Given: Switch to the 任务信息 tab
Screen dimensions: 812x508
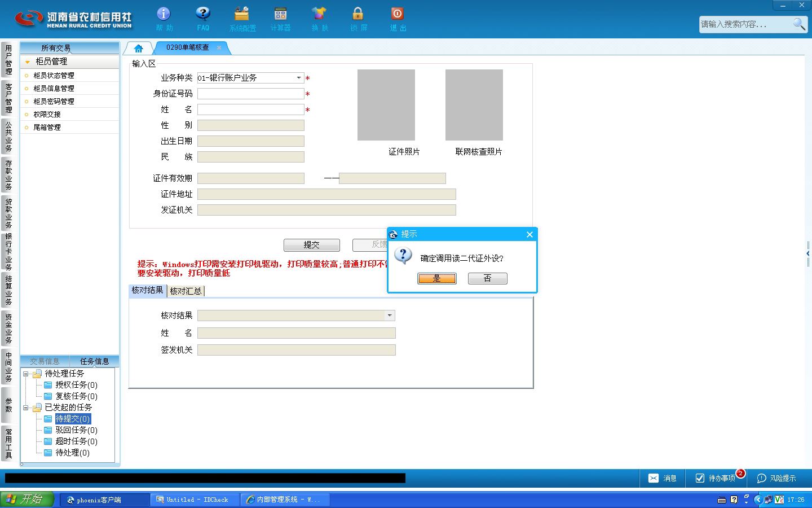Looking at the screenshot, I should point(94,361).
